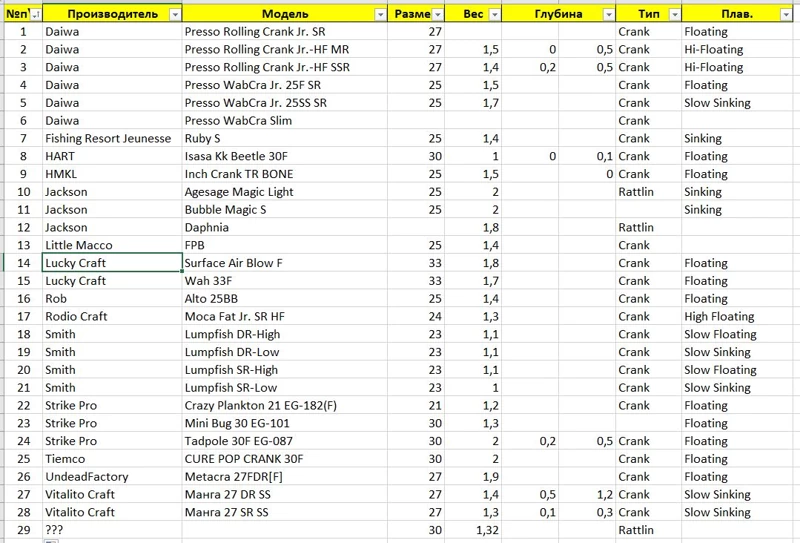The width and height of the screenshot is (800, 543).
Task: Open the Производитель column filter dropdown
Action: [x=174, y=15]
